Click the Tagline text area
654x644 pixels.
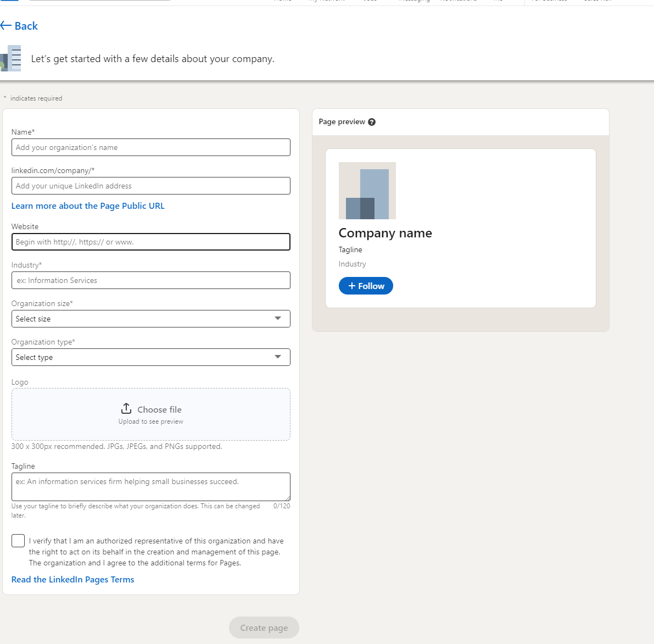click(x=150, y=487)
